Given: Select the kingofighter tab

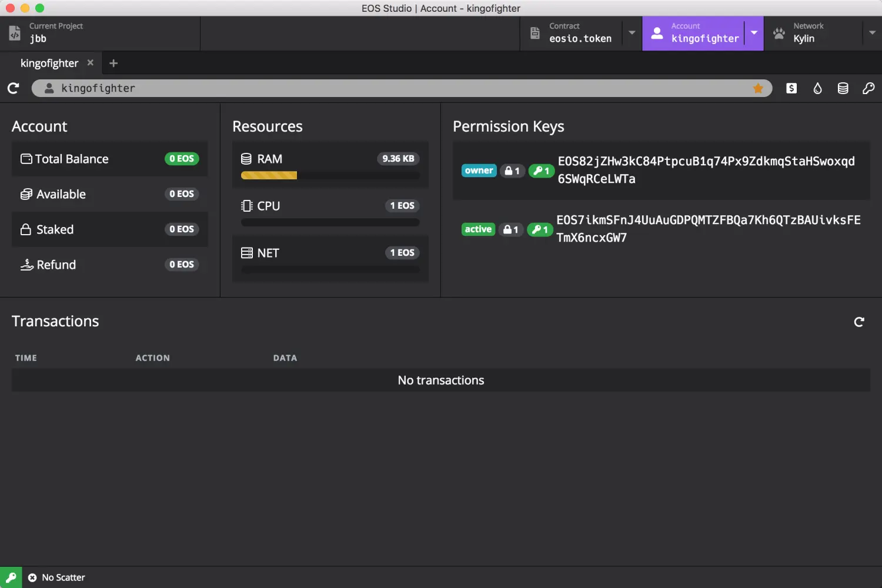Looking at the screenshot, I should tap(49, 63).
